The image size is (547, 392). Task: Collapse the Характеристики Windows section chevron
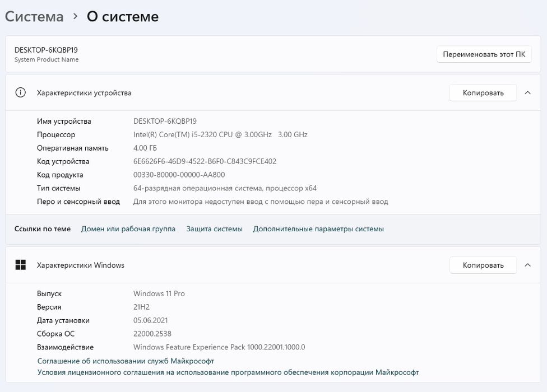tap(528, 265)
